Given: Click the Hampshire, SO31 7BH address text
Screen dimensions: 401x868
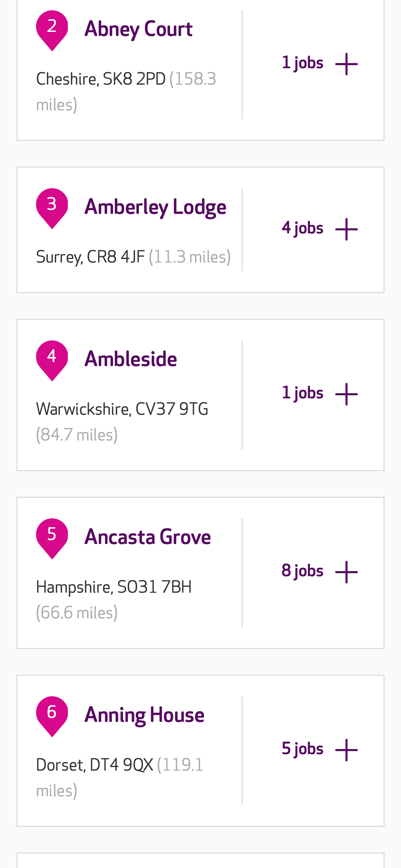Looking at the screenshot, I should click(114, 587).
